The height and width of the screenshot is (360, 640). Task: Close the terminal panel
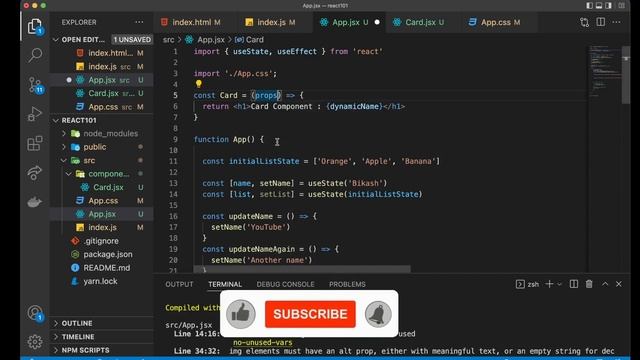pos(619,284)
